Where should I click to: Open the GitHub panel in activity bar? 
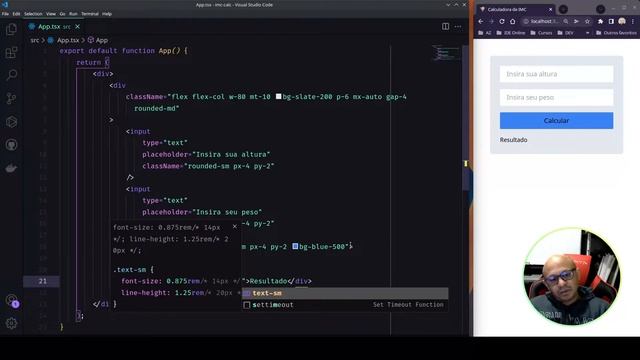pos(11,144)
